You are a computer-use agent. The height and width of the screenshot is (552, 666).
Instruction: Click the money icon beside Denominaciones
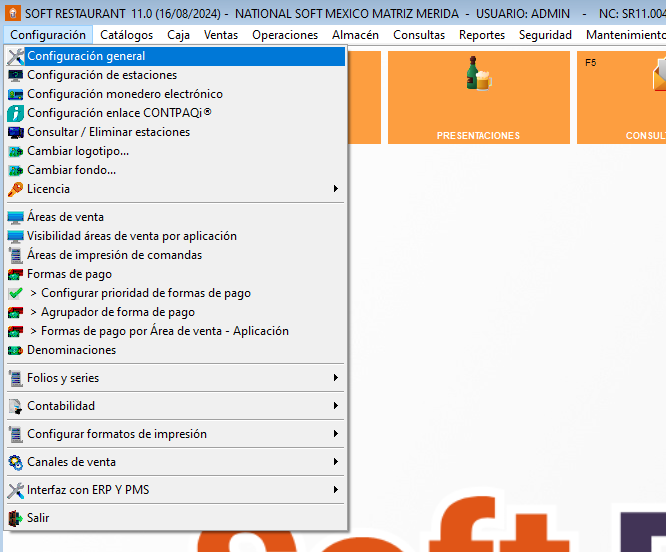point(16,351)
